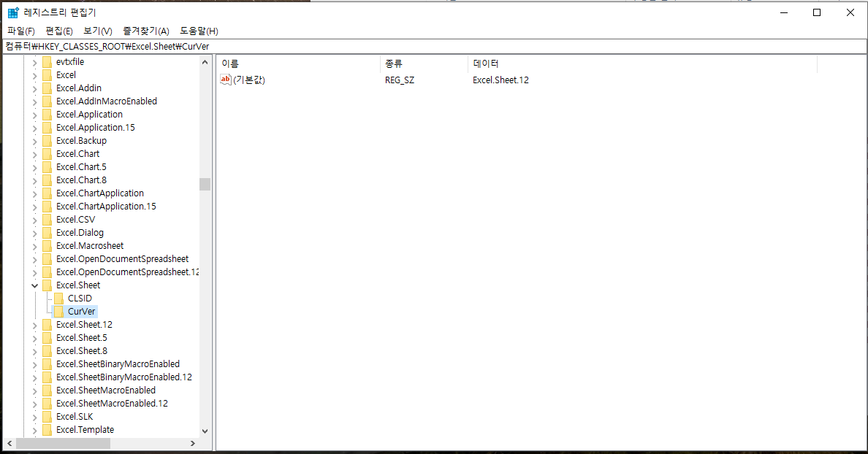Select the Excel.Sheet tree key label
This screenshot has width=868, height=454.
(x=78, y=285)
